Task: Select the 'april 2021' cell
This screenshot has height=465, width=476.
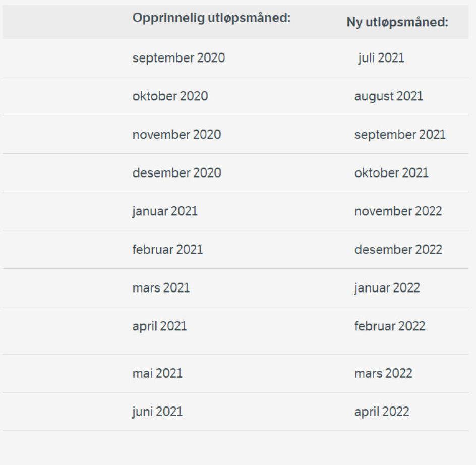Action: point(159,326)
